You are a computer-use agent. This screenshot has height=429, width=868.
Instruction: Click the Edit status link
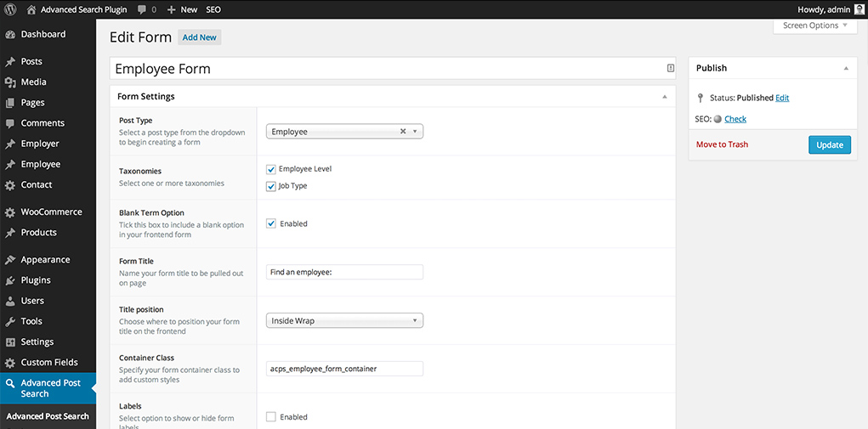coord(782,98)
